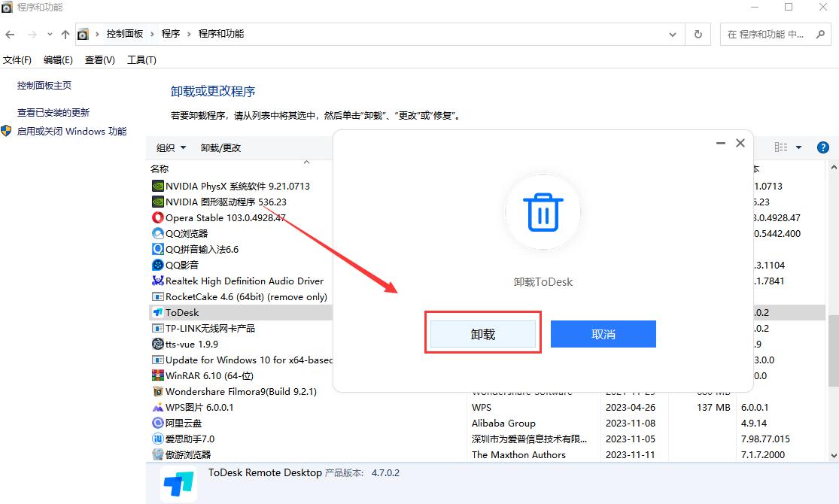Refresh the page with the refresh icon
Screen dimensions: 839x504
[x=698, y=34]
